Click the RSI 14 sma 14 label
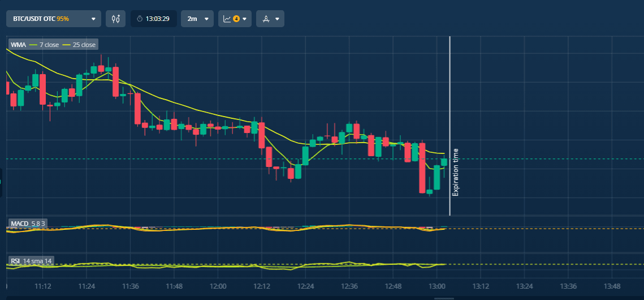 (x=31, y=260)
